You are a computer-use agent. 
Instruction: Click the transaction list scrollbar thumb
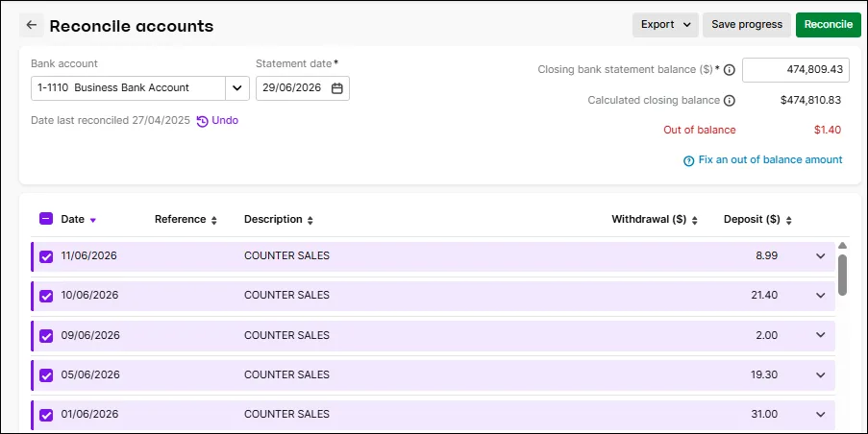(x=843, y=275)
